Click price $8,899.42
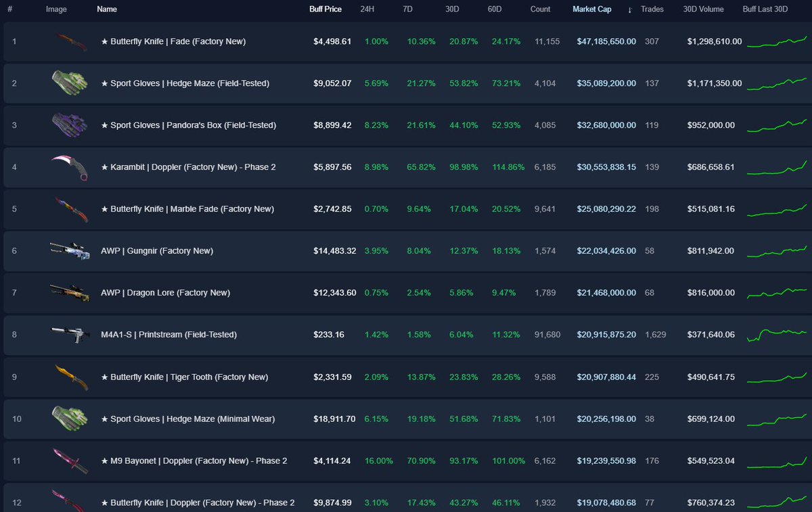The height and width of the screenshot is (512, 812). click(332, 125)
